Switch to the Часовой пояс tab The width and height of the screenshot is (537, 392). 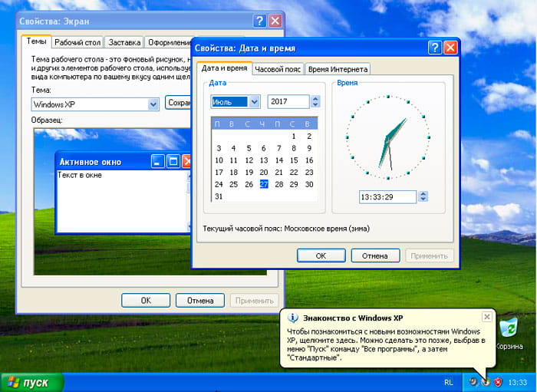click(278, 69)
